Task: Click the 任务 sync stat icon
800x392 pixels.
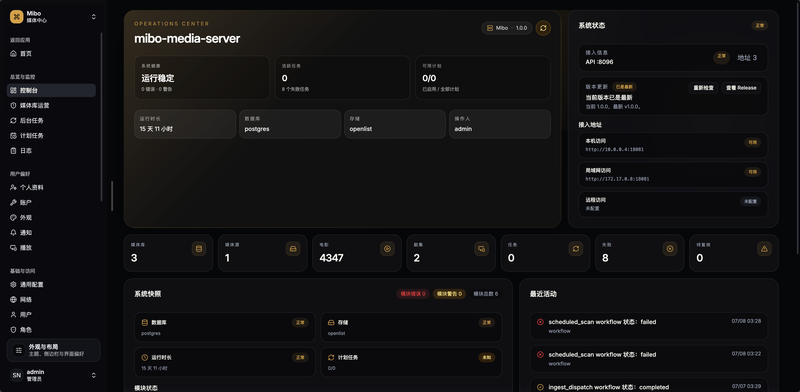Action: pos(576,249)
